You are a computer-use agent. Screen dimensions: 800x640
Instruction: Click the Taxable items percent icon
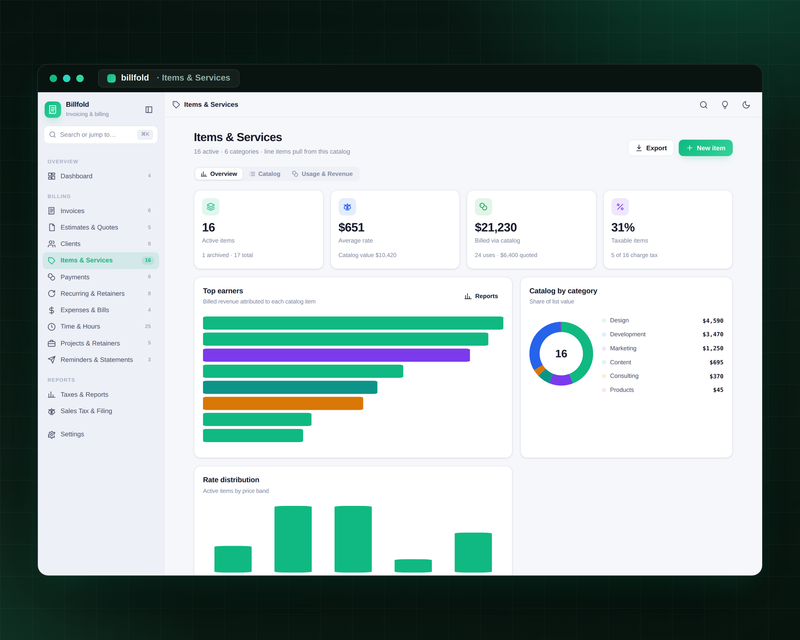[x=620, y=207]
